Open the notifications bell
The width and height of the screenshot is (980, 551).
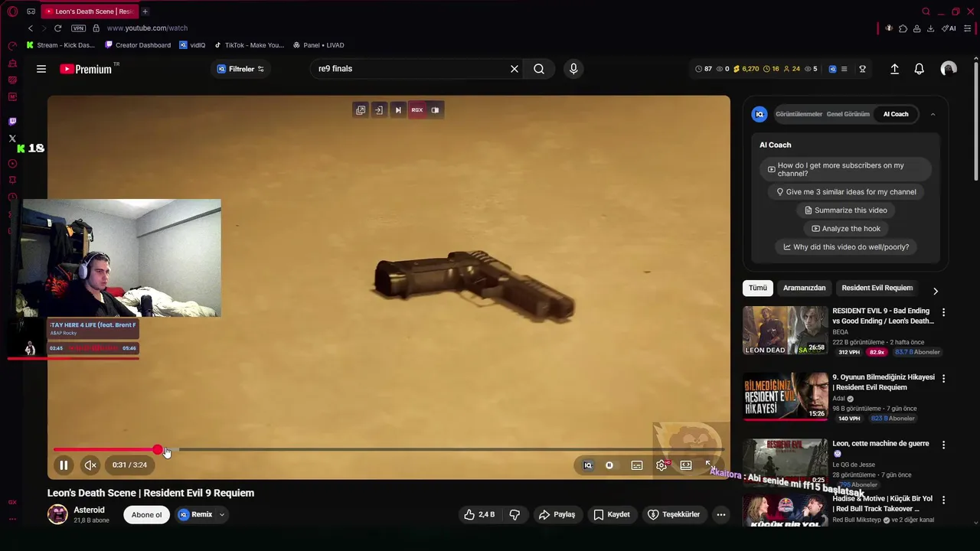click(920, 69)
